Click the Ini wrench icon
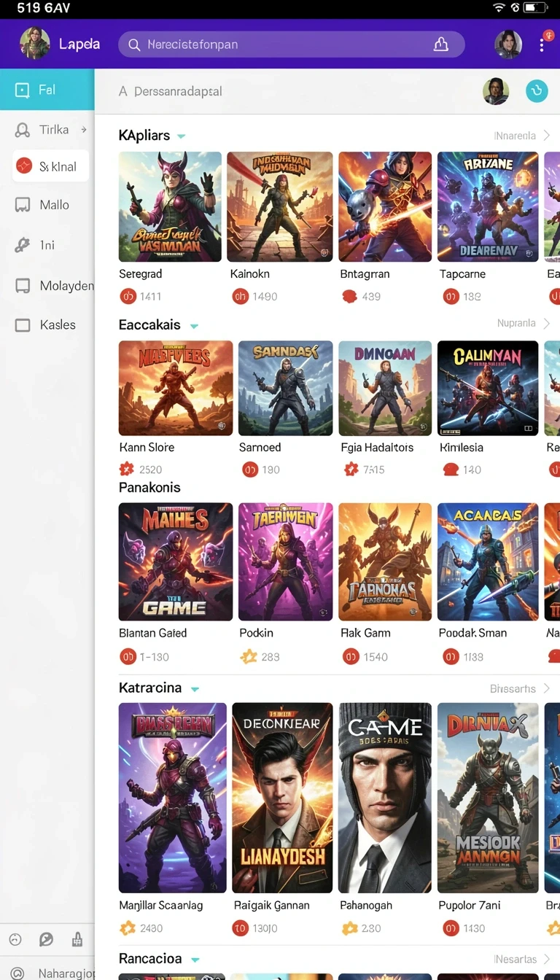This screenshot has width=560, height=980. (23, 245)
